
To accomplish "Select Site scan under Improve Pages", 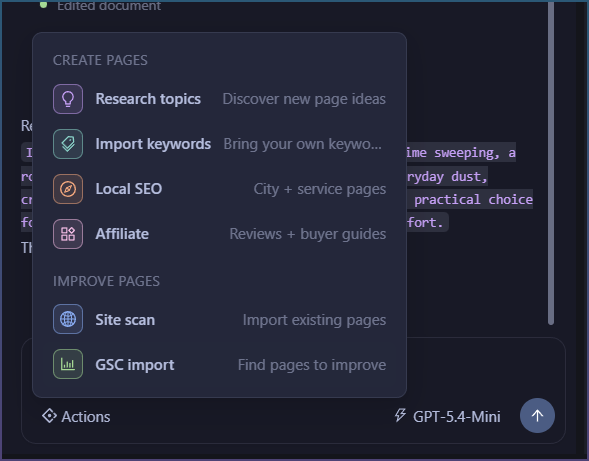I will [x=219, y=319].
